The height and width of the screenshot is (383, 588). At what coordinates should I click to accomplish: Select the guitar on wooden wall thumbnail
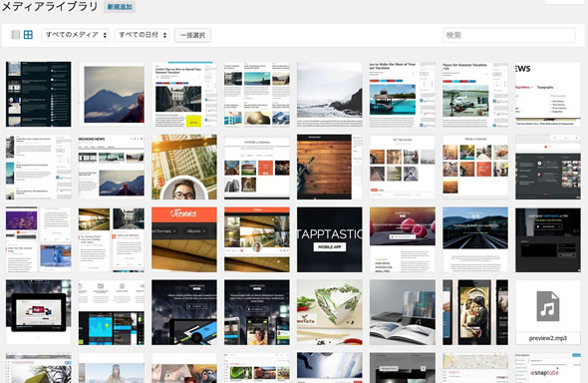click(x=330, y=167)
